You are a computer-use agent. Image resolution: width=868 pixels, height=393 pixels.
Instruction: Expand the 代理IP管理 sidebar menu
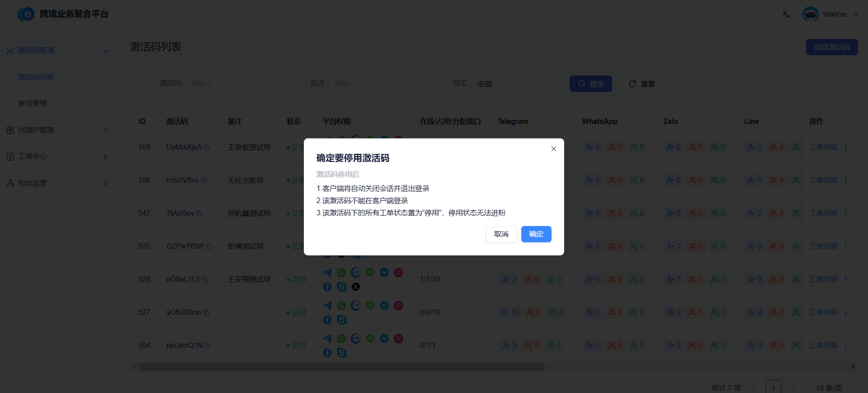[57, 130]
